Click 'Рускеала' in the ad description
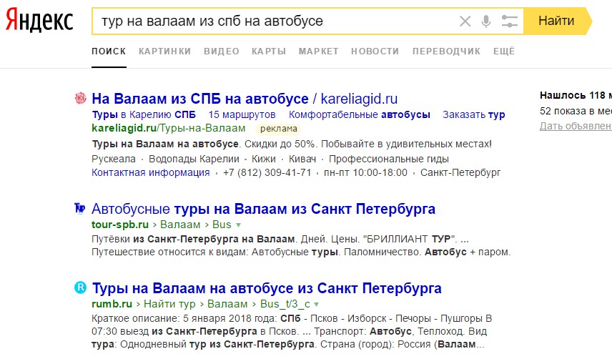This screenshot has height=364, width=612. 114,159
